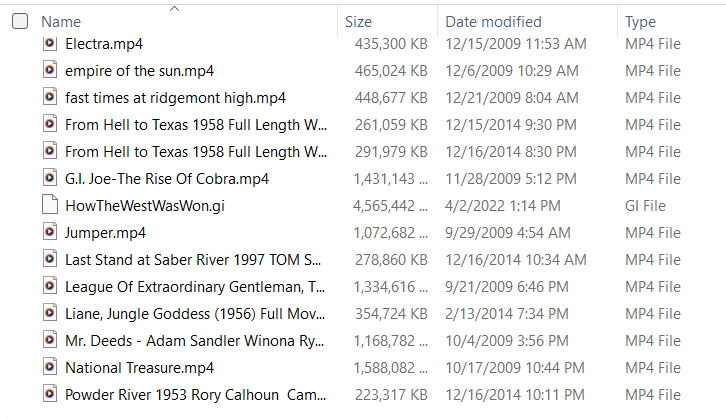Click the Powder River 1953 video icon
726x419 pixels.
[x=50, y=394]
